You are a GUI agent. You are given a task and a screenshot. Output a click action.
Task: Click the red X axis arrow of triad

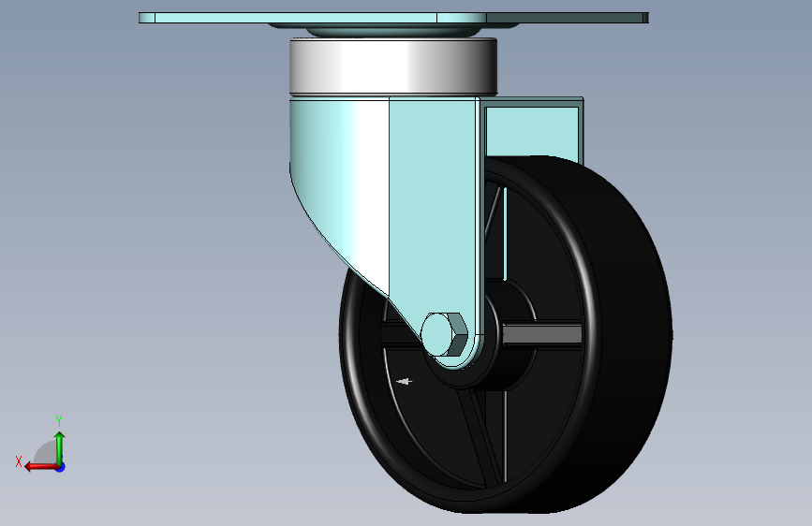(x=41, y=467)
